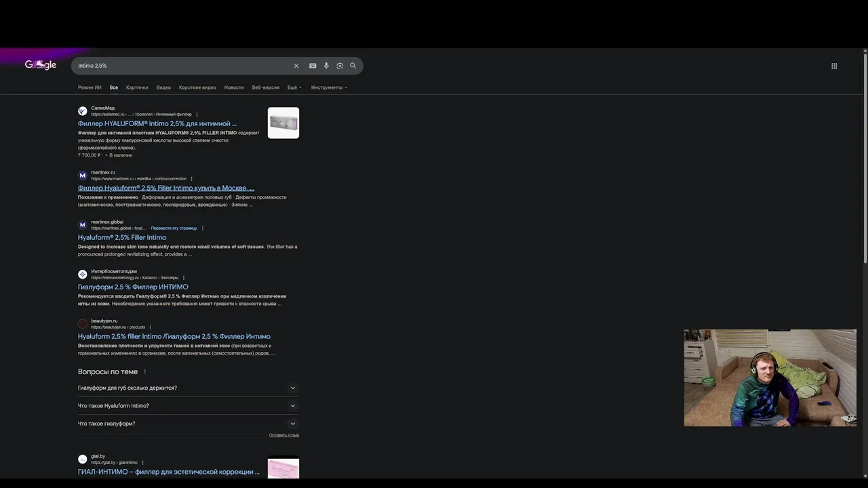Open СалисМед product thumbnail image

283,123
